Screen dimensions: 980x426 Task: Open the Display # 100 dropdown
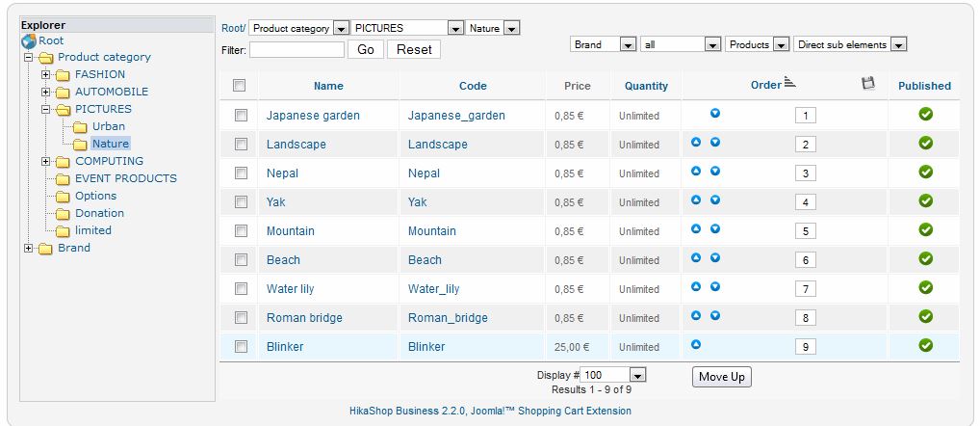tap(612, 375)
